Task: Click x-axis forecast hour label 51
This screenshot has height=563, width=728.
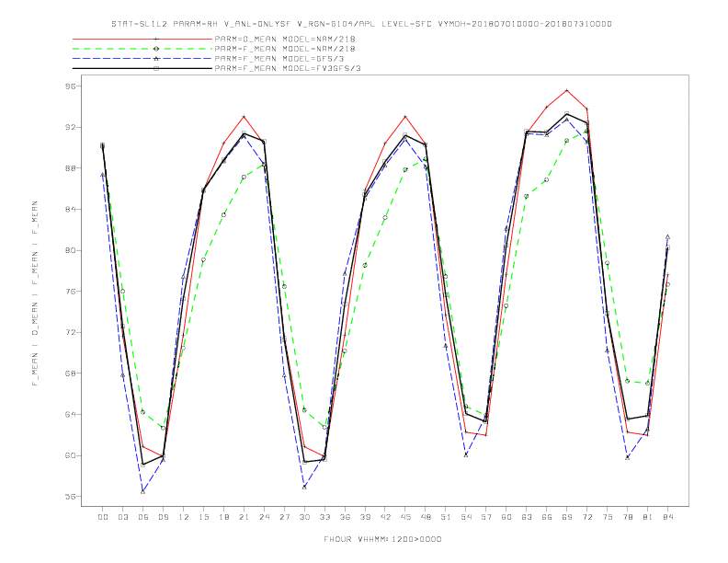Action: 446,517
